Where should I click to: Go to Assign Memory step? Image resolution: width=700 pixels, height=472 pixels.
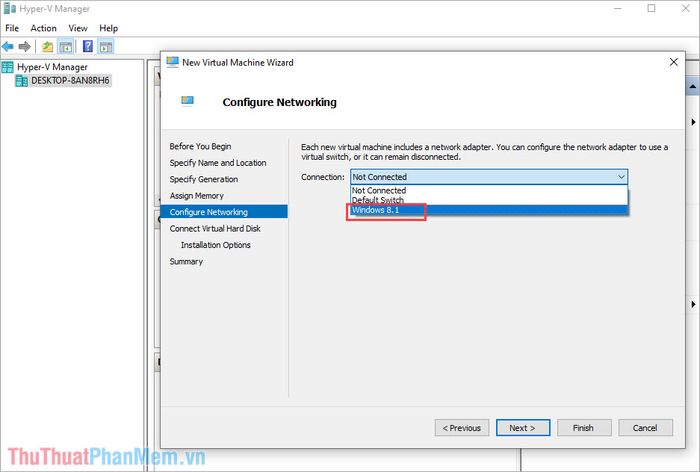pyautogui.click(x=196, y=196)
